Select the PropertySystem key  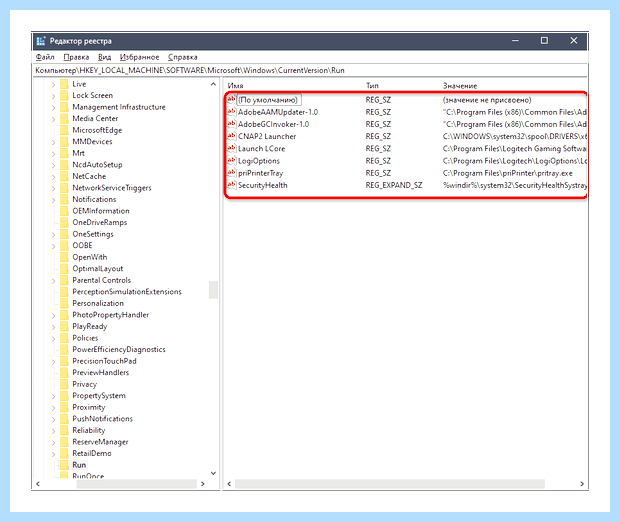(x=99, y=395)
